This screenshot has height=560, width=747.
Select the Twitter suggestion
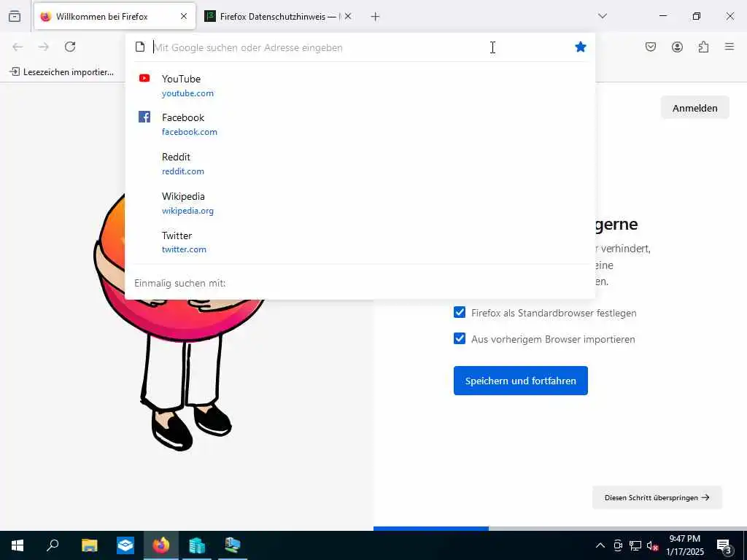(x=360, y=242)
